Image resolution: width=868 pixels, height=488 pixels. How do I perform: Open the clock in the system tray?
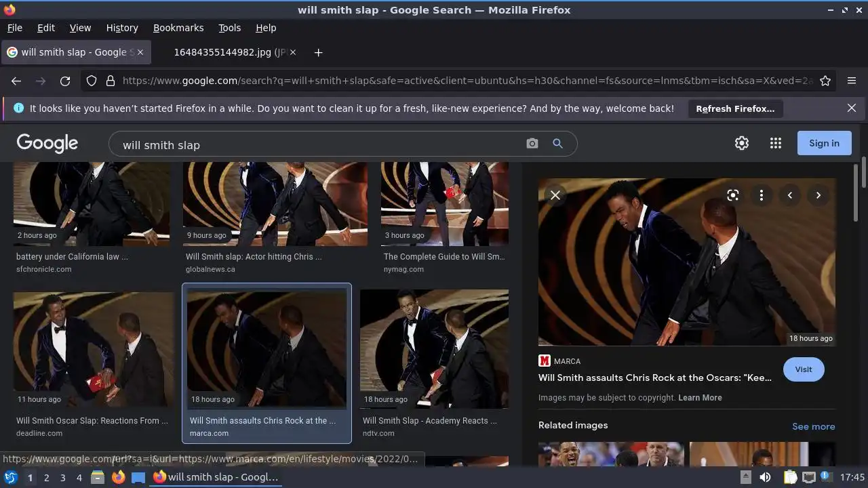[x=852, y=477]
